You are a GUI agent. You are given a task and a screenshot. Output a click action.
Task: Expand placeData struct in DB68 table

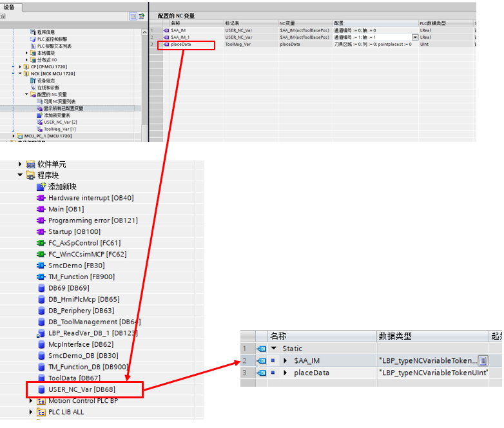[x=285, y=373]
